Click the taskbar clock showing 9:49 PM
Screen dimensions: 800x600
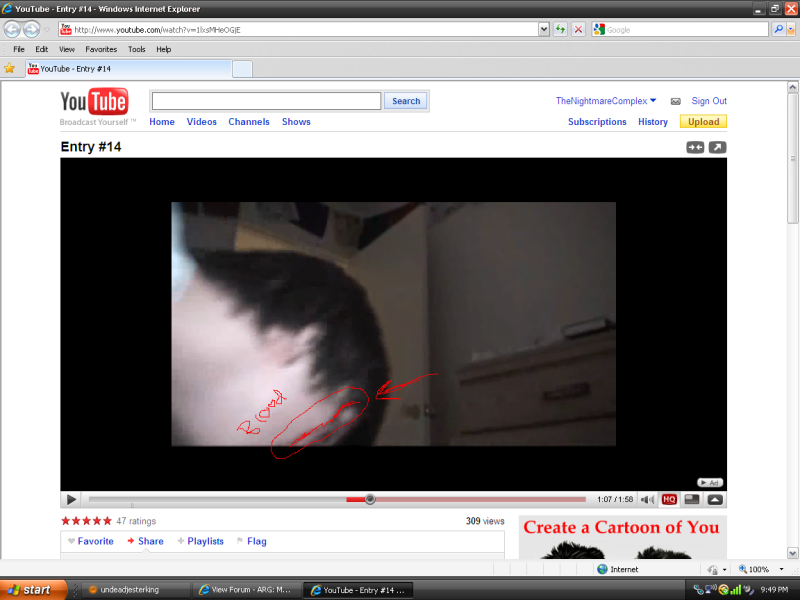pyautogui.click(x=774, y=590)
